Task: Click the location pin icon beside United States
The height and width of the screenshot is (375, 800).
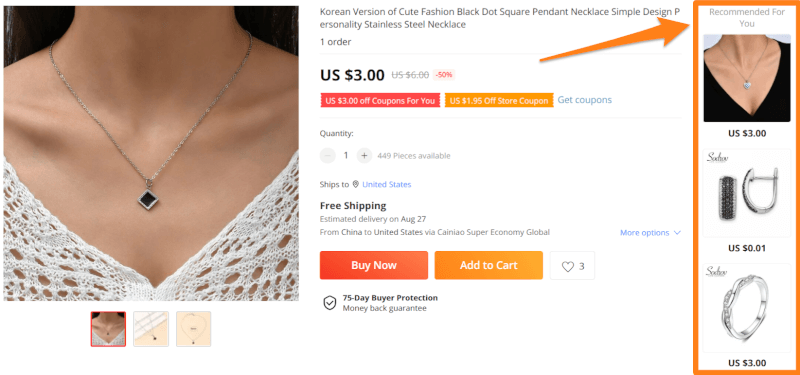Action: click(x=356, y=184)
